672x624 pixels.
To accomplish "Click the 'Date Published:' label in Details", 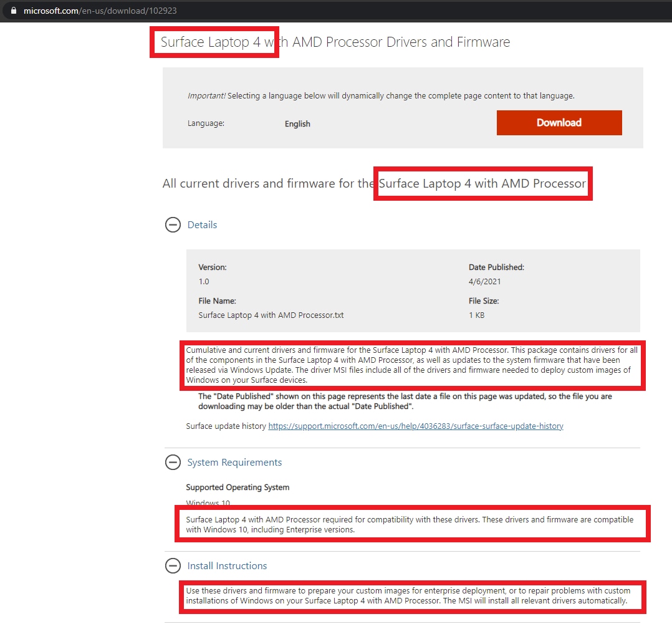I will pyautogui.click(x=496, y=267).
